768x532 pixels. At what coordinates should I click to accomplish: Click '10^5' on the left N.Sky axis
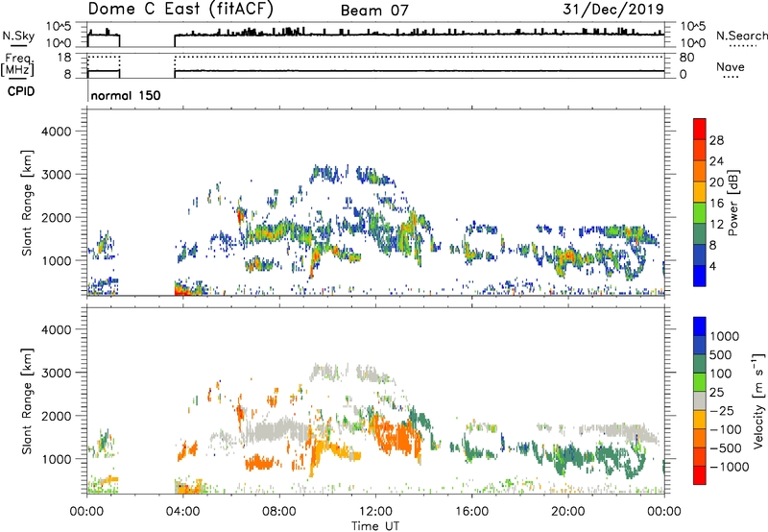pyautogui.click(x=59, y=27)
